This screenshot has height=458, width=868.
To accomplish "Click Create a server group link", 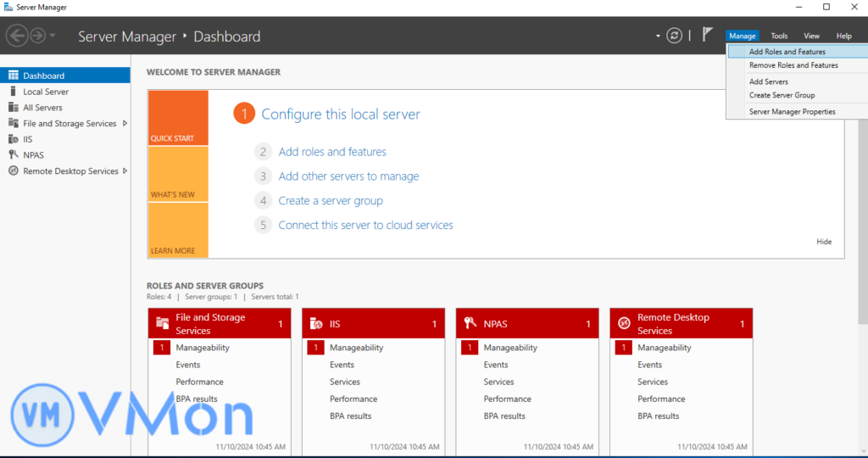I will tap(331, 201).
